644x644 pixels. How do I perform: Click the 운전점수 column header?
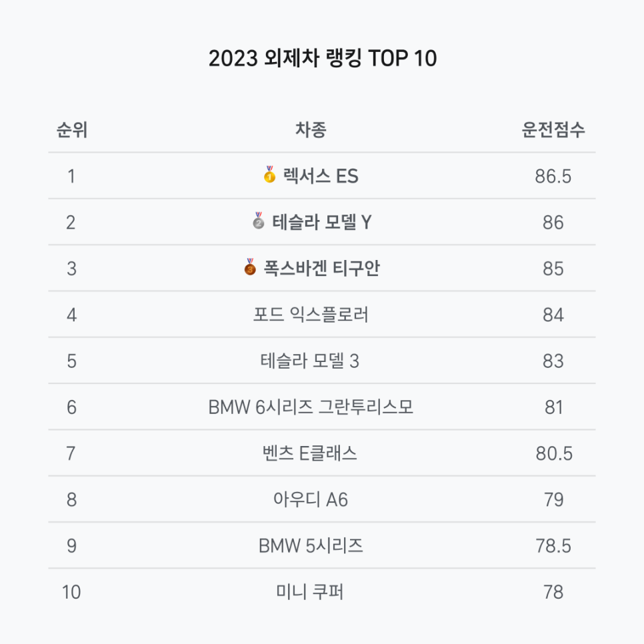point(553,130)
